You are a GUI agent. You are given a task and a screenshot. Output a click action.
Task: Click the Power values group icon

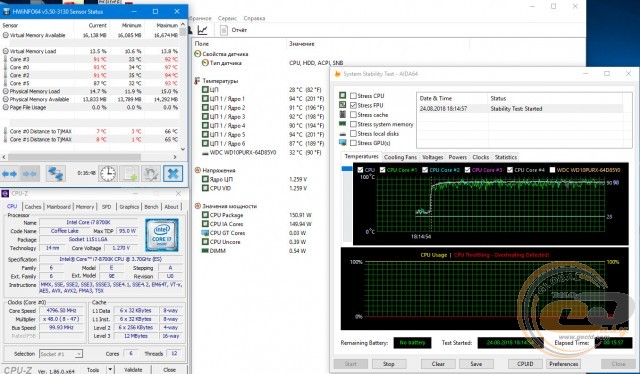(x=198, y=206)
